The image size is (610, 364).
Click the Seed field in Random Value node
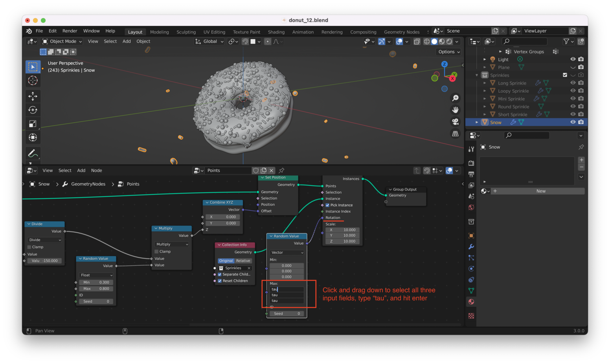point(287,314)
